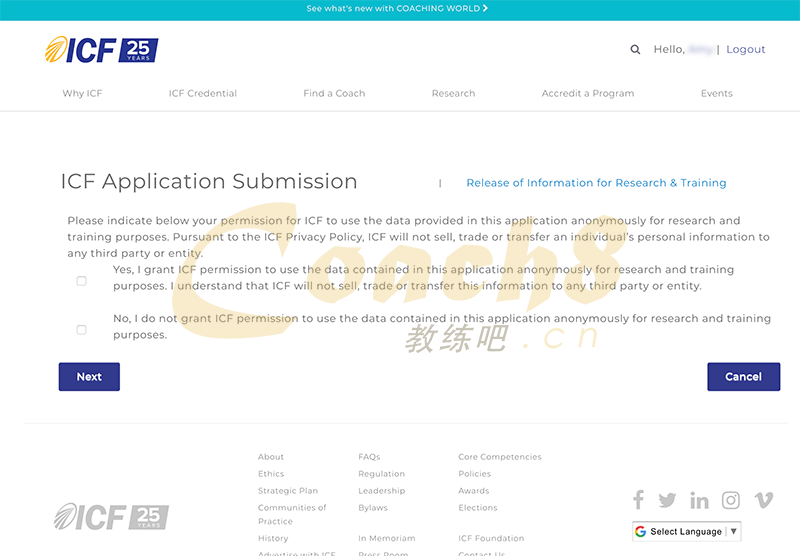
Task: Check the 'No, I do not grant' box
Action: pos(82,329)
